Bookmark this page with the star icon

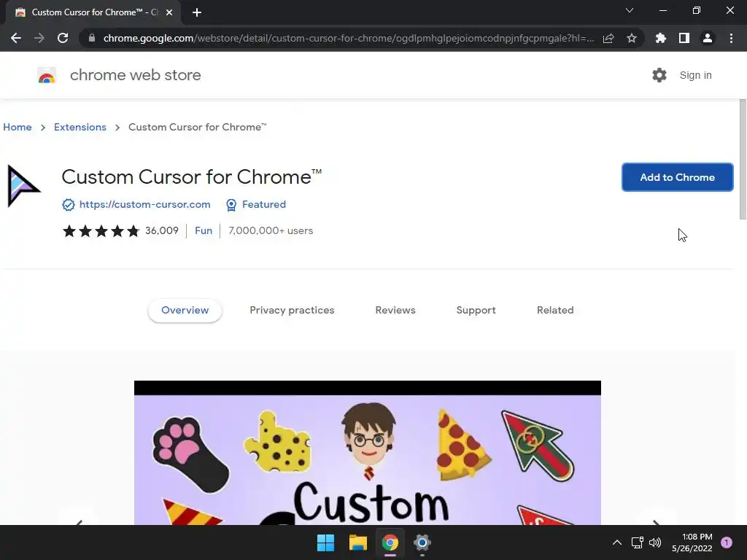(x=632, y=38)
